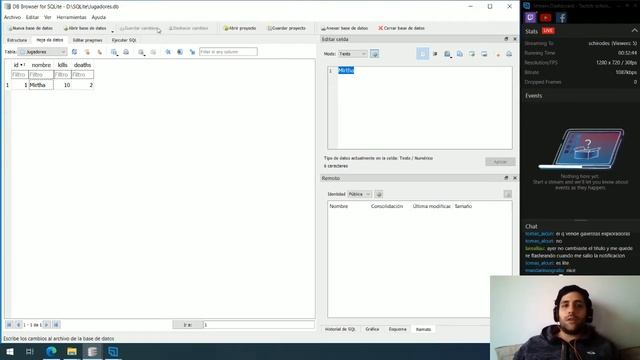Toggle auto-switch mode button beside Modo dropdown

(x=374, y=54)
